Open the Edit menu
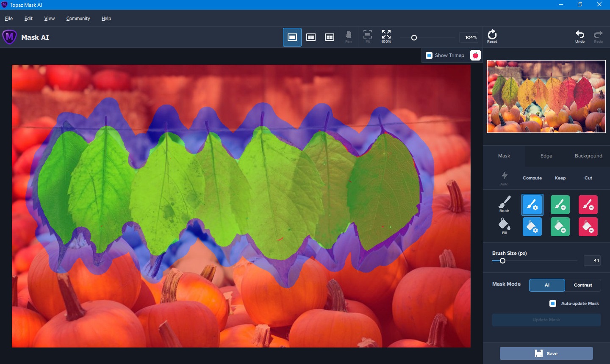Image resolution: width=610 pixels, height=364 pixels. [28, 19]
